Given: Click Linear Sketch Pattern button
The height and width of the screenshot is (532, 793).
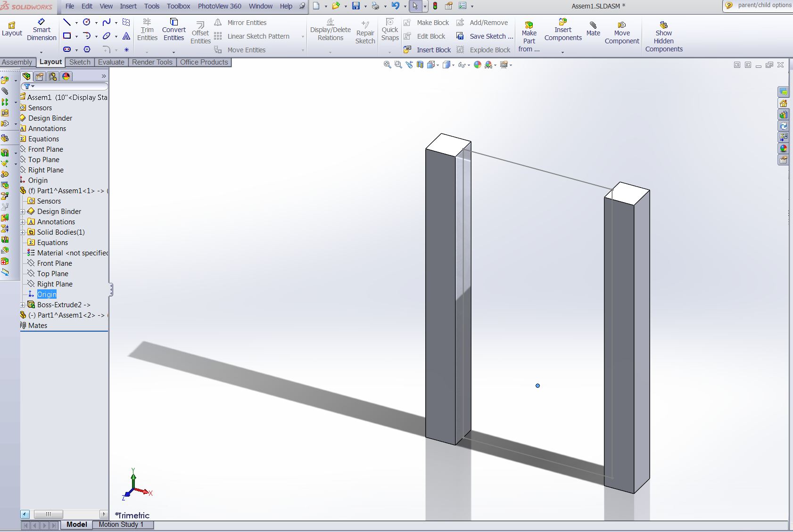Looking at the screenshot, I should (x=252, y=36).
